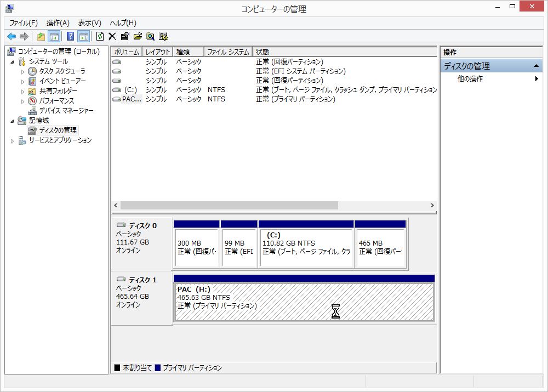Click the black X delete icon
The image size is (548, 392).
[112, 36]
